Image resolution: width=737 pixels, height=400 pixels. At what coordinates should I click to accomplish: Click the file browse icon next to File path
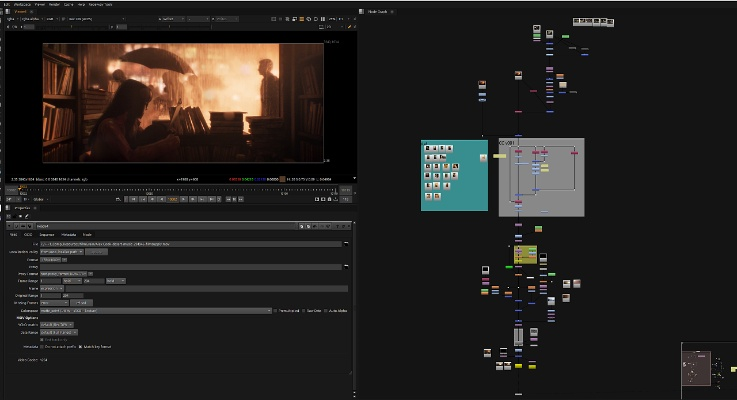346,243
